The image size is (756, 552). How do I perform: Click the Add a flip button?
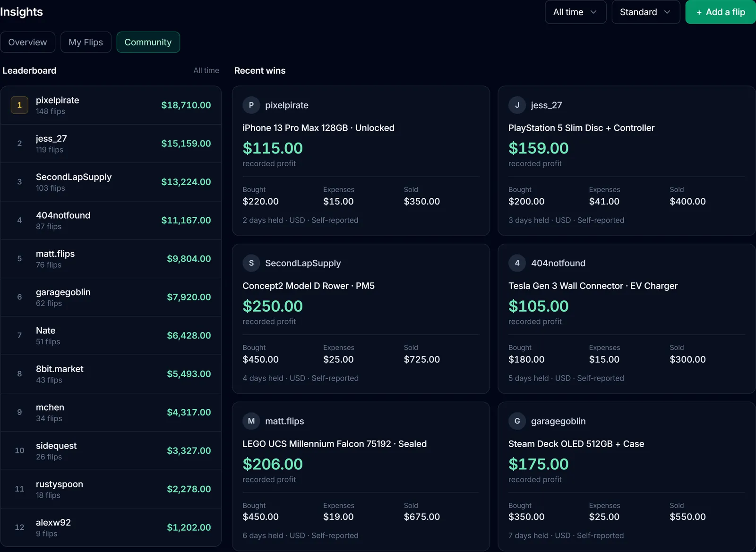click(721, 12)
